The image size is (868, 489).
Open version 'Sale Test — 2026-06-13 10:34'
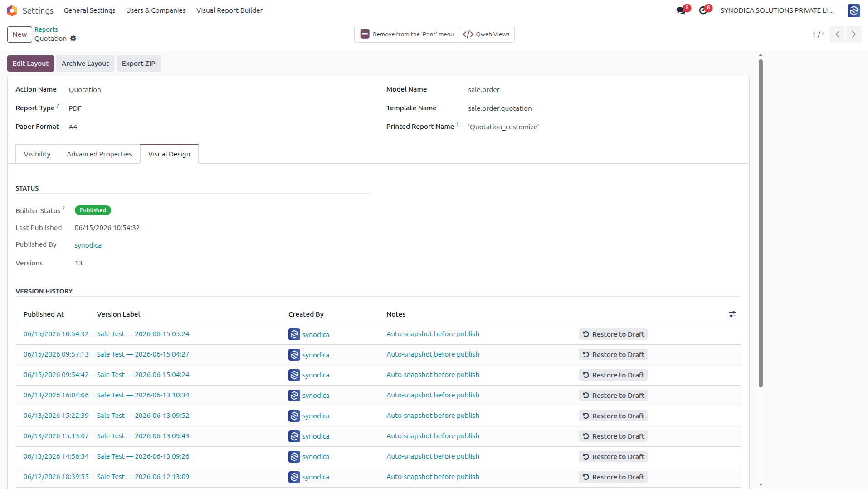click(143, 395)
